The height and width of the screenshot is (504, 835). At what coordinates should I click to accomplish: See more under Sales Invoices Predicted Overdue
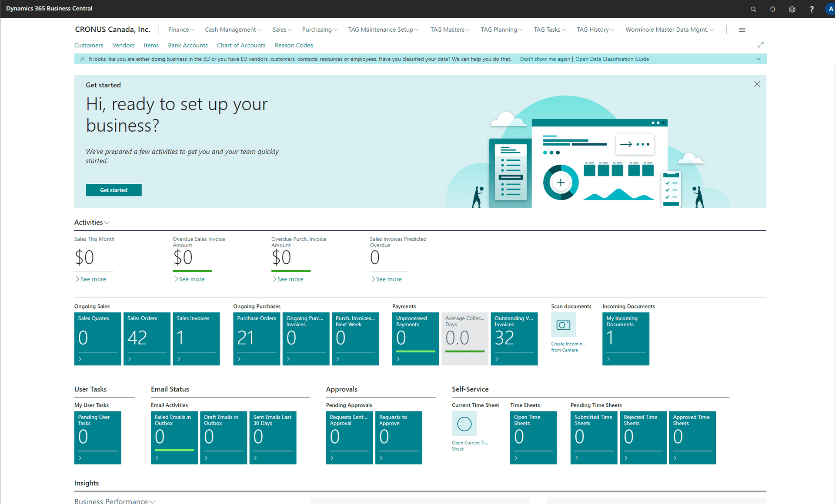[387, 279]
